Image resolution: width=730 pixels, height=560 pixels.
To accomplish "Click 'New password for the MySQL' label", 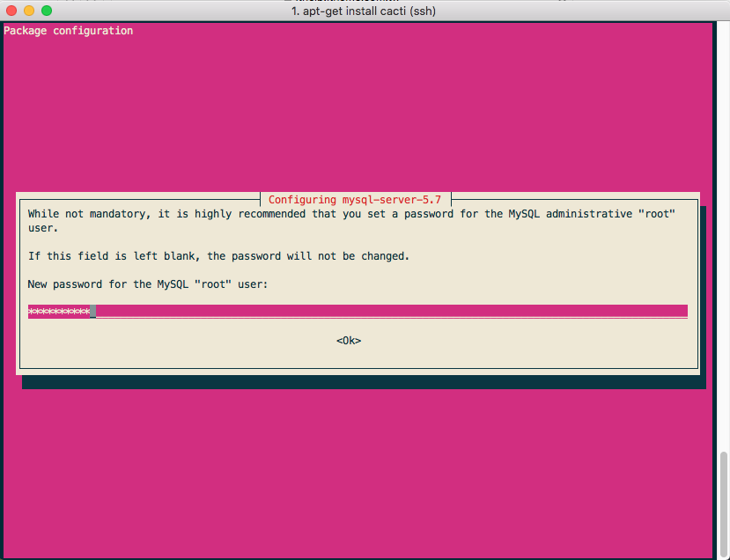I will pos(148,284).
